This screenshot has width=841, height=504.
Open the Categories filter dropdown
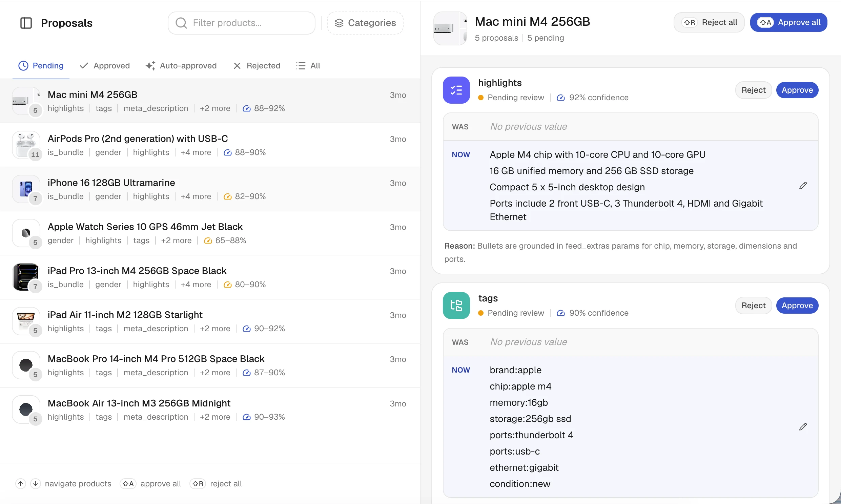[365, 23]
